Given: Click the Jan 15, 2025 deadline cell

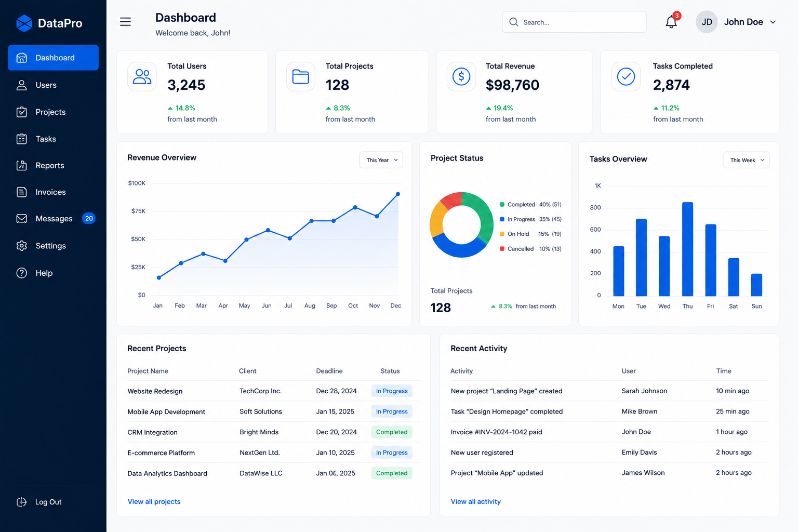Looking at the screenshot, I should (335, 411).
